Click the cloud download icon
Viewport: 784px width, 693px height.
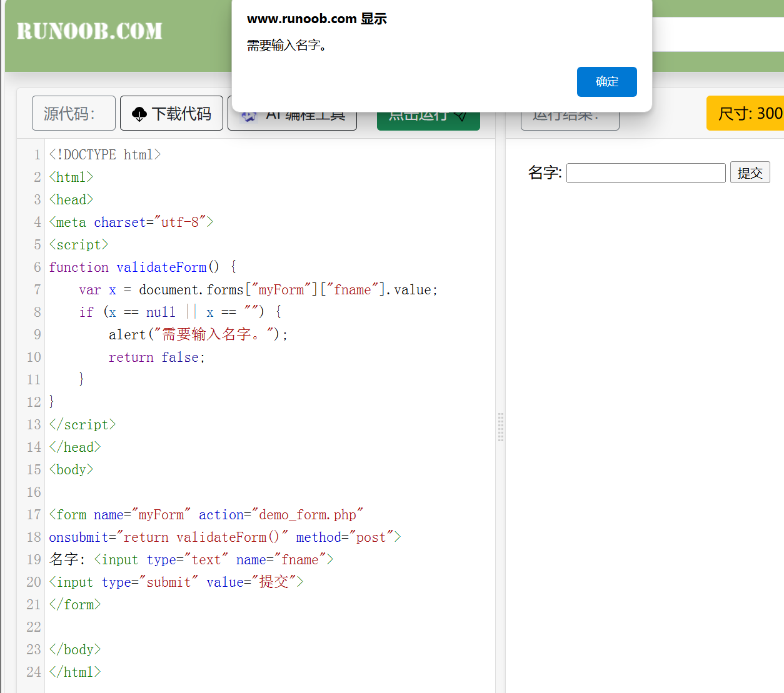[x=139, y=114]
